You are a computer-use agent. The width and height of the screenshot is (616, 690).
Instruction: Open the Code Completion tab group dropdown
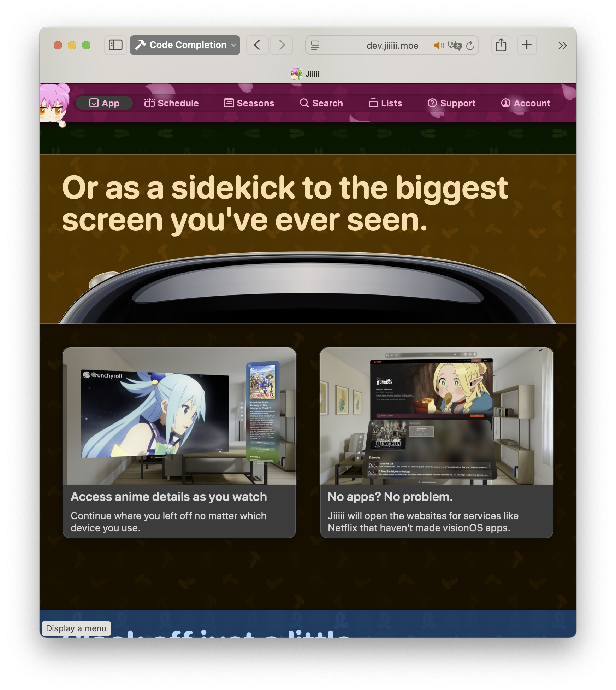pos(185,45)
